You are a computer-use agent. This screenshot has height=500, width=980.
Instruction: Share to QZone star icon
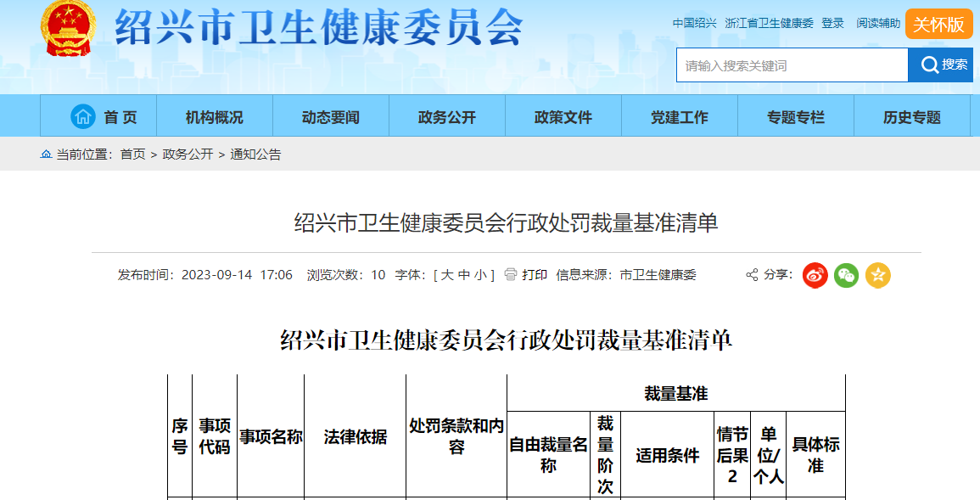(x=877, y=275)
